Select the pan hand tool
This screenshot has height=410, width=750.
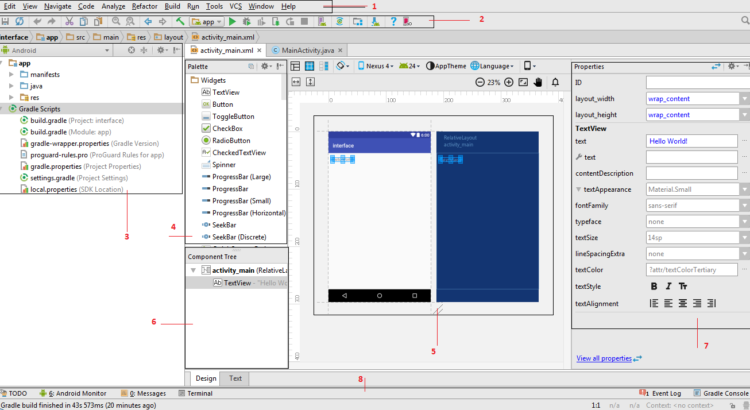point(540,83)
